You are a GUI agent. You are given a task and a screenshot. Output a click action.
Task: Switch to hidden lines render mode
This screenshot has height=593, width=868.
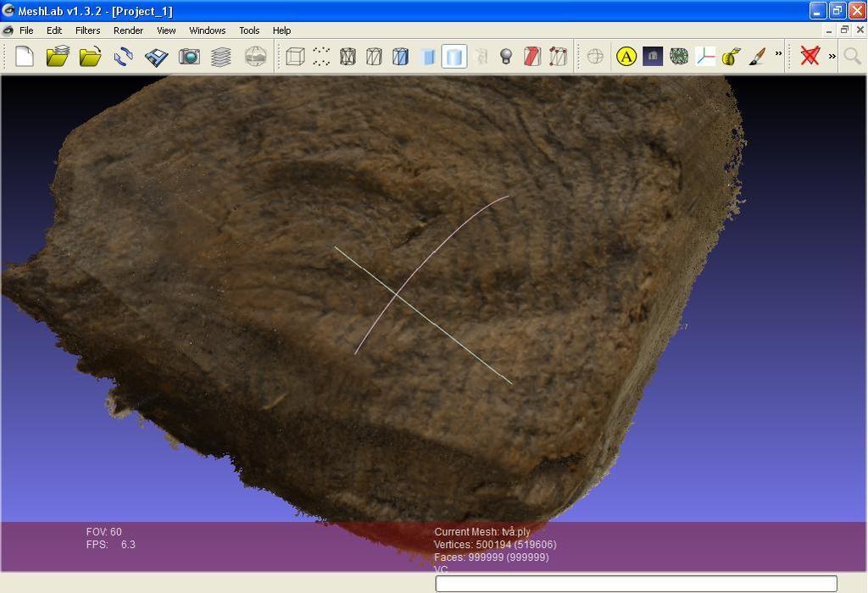click(x=374, y=57)
